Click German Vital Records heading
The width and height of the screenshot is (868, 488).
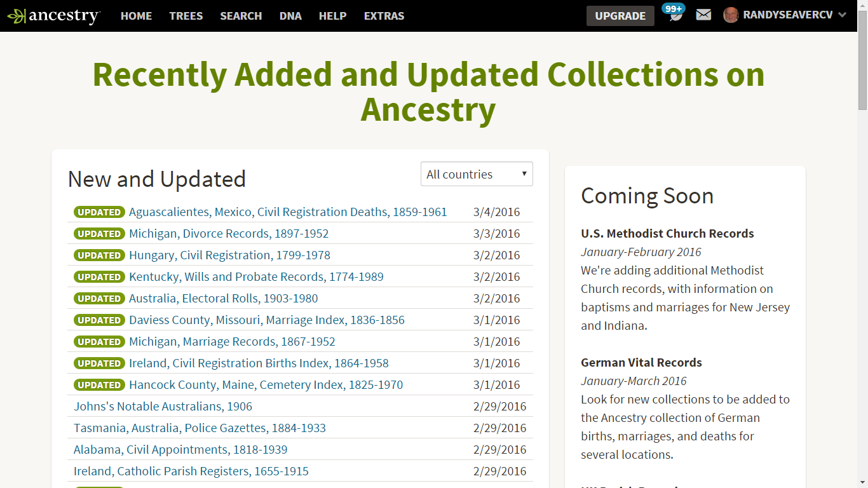point(641,362)
